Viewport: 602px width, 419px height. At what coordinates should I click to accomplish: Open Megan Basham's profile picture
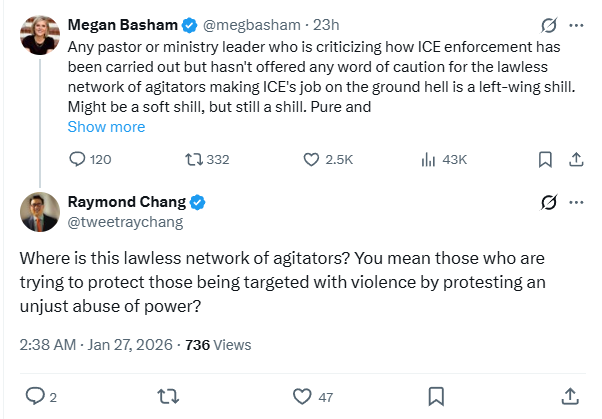coord(39,37)
